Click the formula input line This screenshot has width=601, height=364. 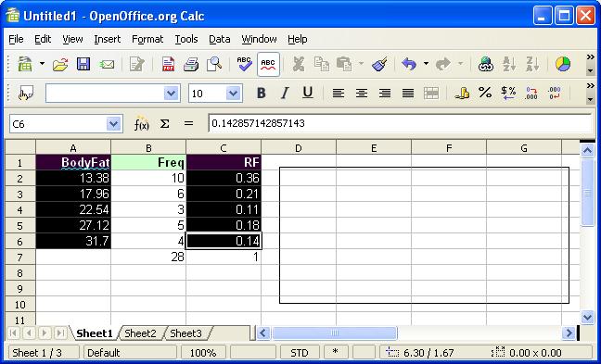point(401,123)
